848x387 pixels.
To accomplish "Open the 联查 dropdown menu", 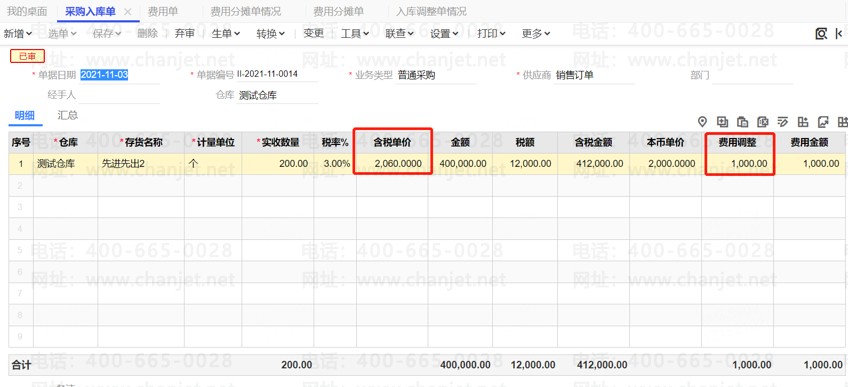I will tap(400, 34).
